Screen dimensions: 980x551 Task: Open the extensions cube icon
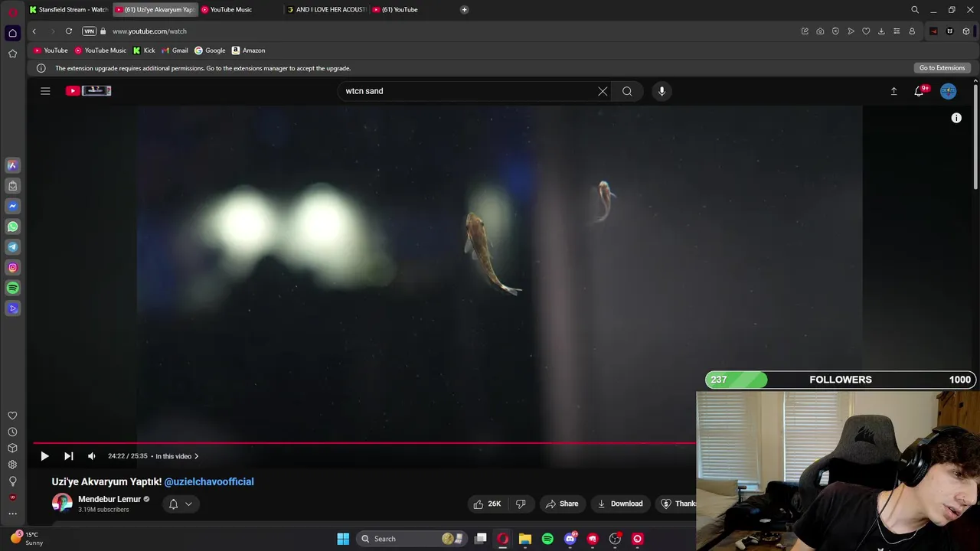[x=966, y=31]
